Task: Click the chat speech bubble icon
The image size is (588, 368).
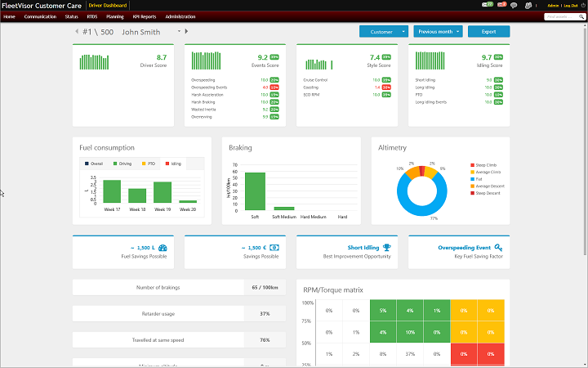Action: (x=513, y=5)
